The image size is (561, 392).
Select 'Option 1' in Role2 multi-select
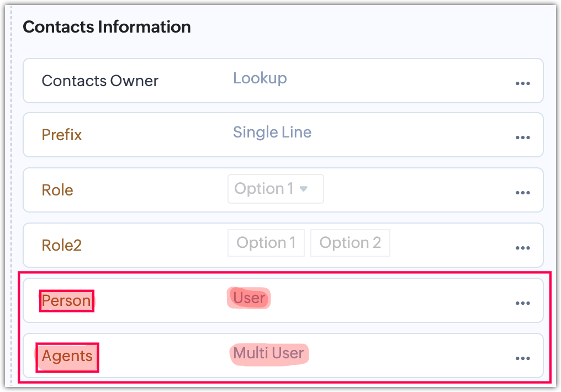266,243
